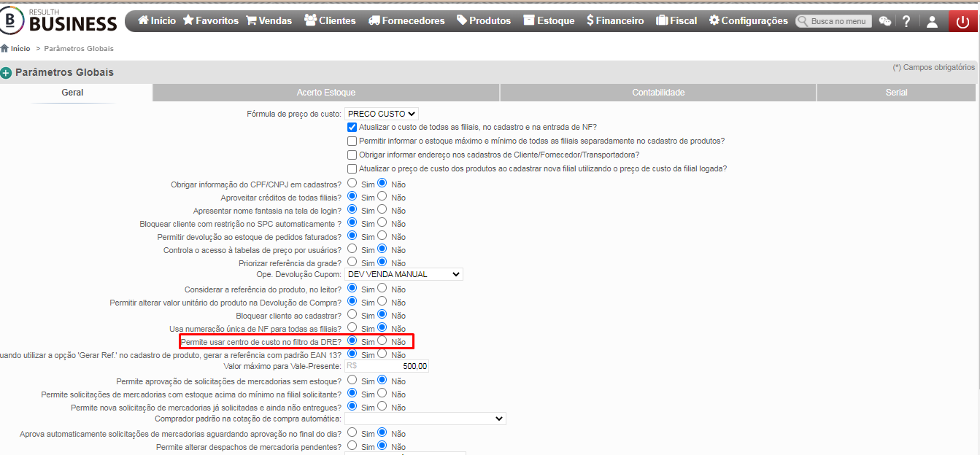This screenshot has width=980, height=455.
Task: Select Sim for 'Obrigar informação do CPF/CNPJ'
Action: [352, 183]
